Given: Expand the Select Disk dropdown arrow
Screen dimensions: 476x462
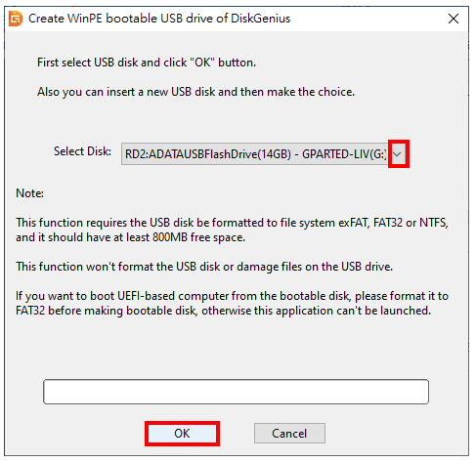Looking at the screenshot, I should [x=398, y=154].
